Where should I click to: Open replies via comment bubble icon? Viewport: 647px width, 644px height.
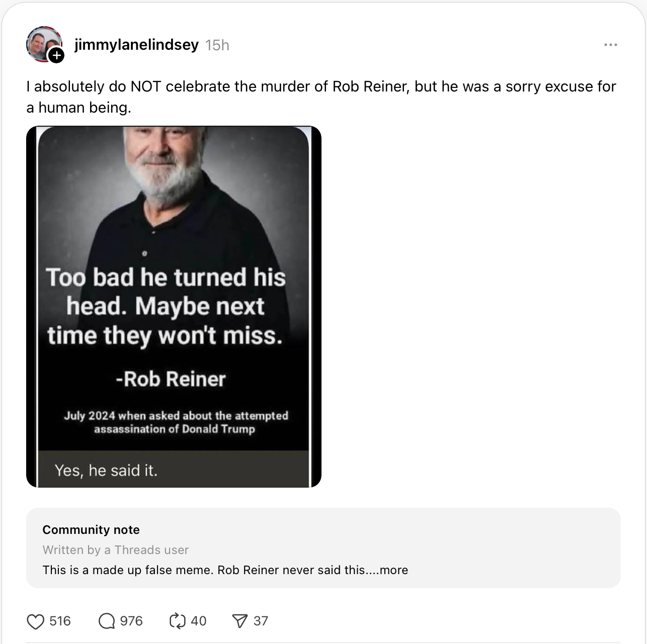107,621
